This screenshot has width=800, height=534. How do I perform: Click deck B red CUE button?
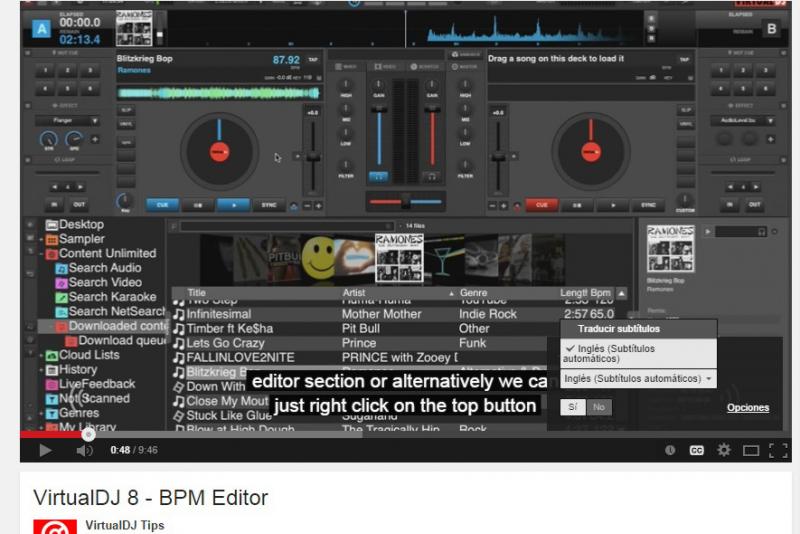pos(541,205)
